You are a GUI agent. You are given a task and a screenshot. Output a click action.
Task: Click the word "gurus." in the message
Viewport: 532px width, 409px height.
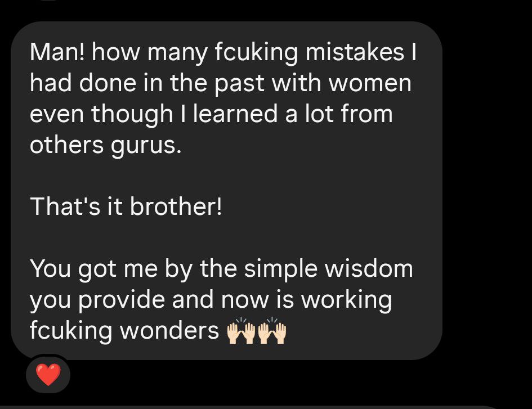tap(146, 145)
